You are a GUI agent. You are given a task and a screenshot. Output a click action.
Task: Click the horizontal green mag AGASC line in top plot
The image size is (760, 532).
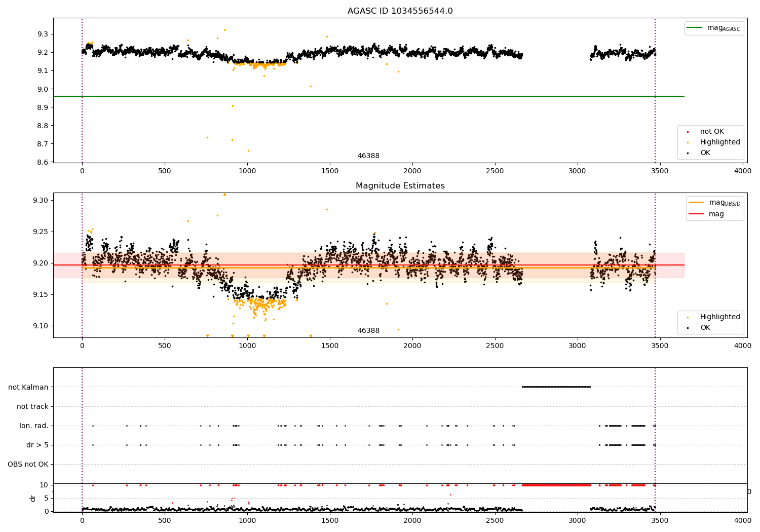pyautogui.click(x=369, y=96)
